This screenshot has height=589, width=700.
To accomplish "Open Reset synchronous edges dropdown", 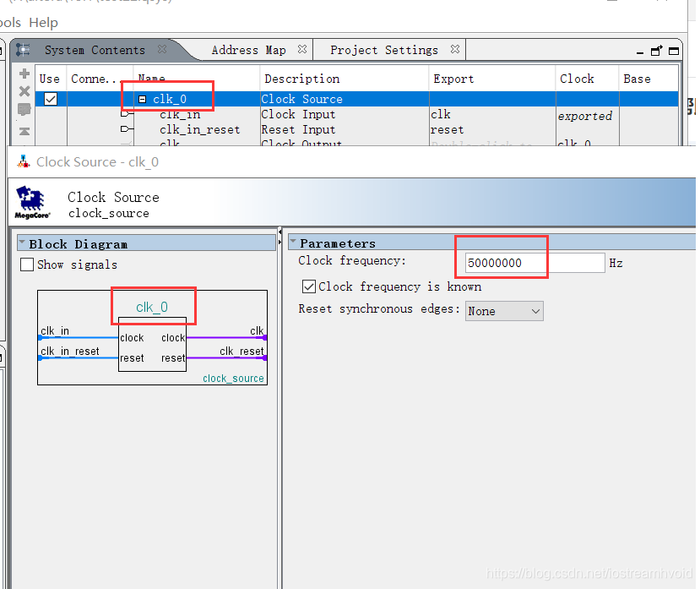I will click(504, 311).
